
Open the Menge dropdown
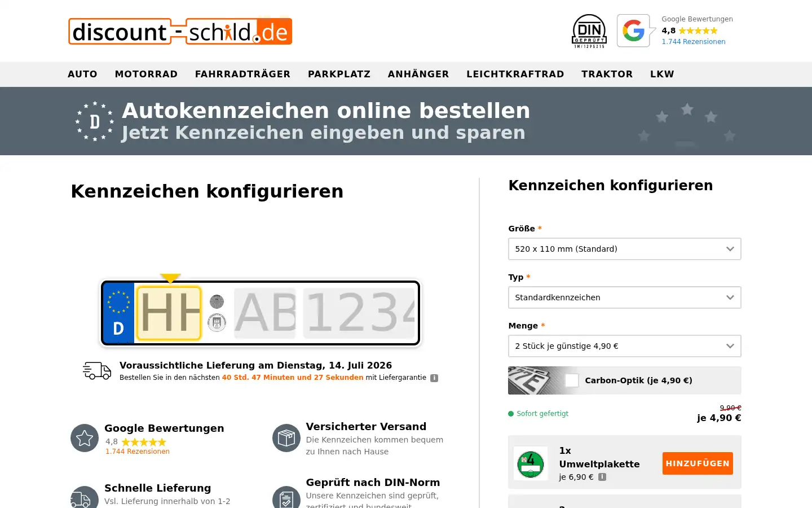625,346
